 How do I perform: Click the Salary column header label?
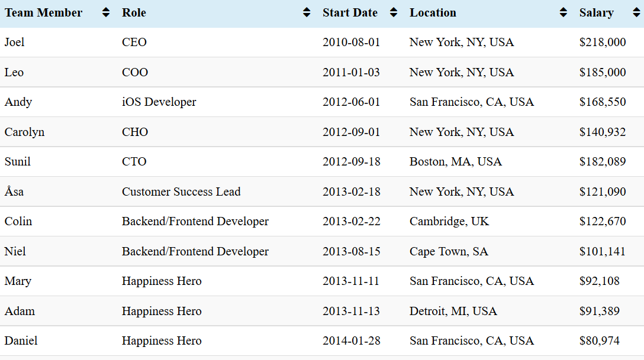[596, 12]
